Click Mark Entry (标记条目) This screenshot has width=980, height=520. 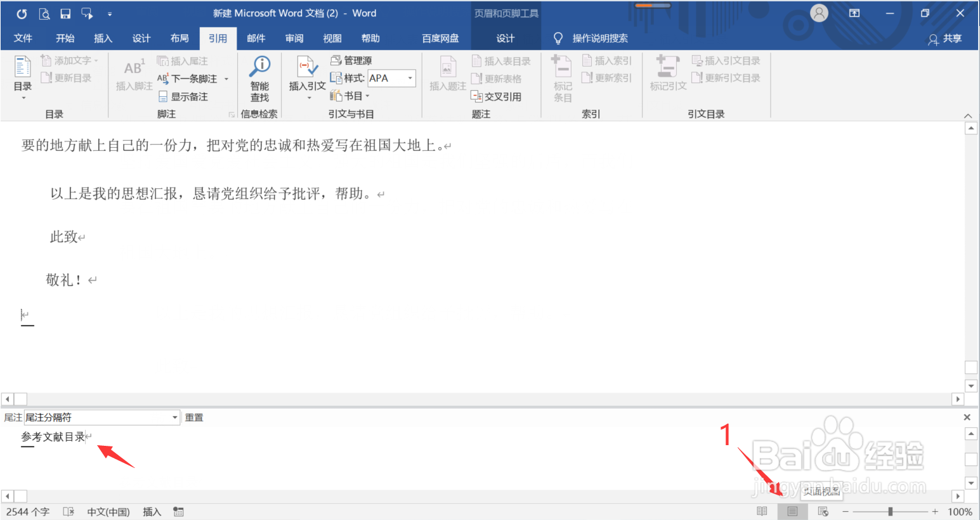(x=562, y=79)
